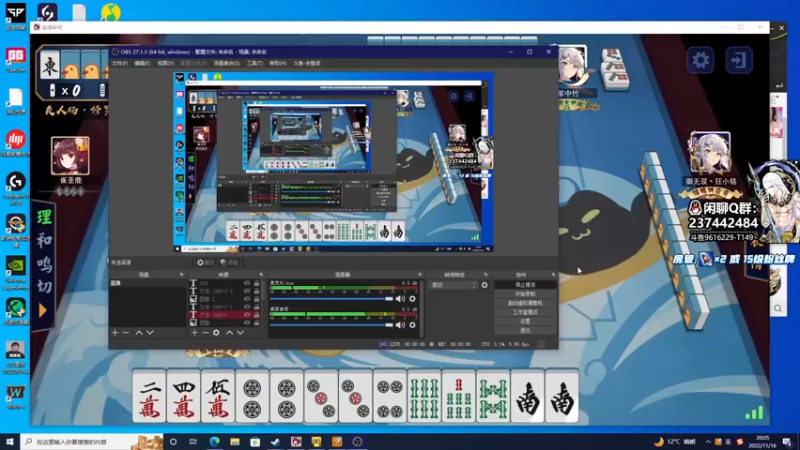Add a new scene with plus icon
The height and width of the screenshot is (450, 800).
click(115, 333)
